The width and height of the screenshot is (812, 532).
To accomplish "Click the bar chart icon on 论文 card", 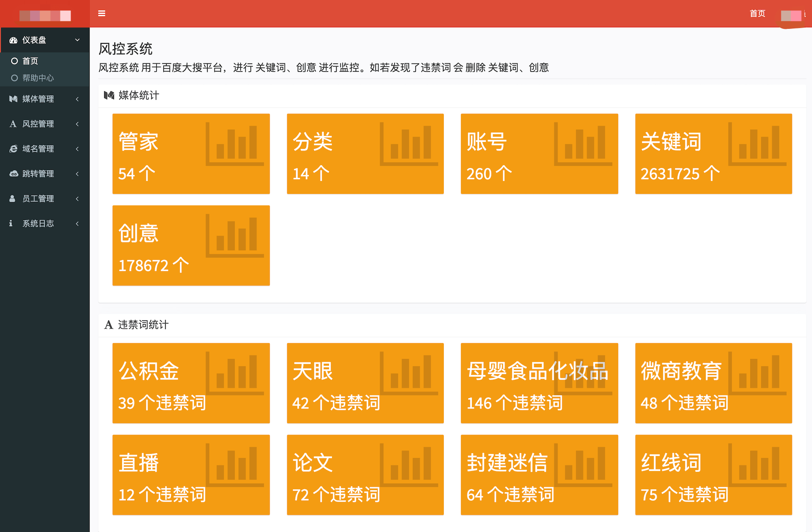I will tap(409, 465).
